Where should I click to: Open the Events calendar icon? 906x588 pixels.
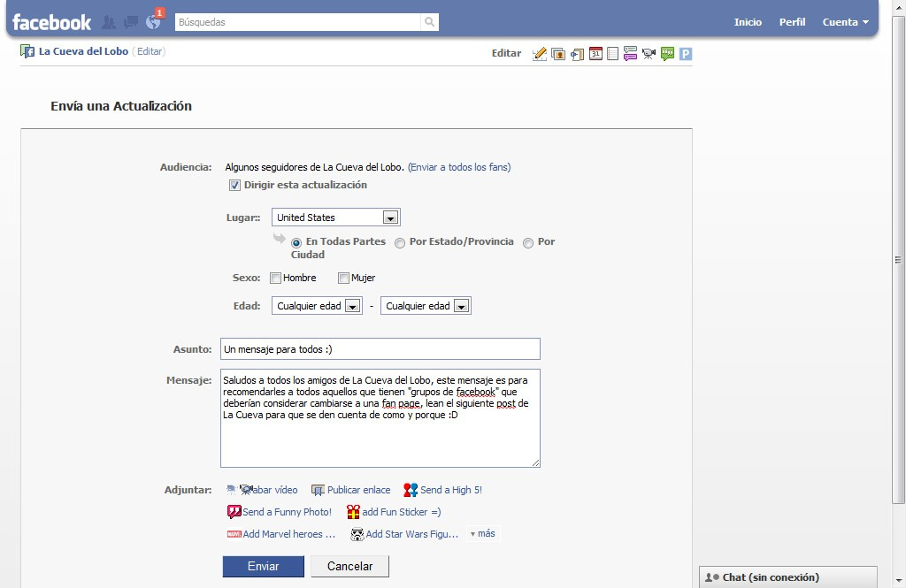pyautogui.click(x=595, y=54)
